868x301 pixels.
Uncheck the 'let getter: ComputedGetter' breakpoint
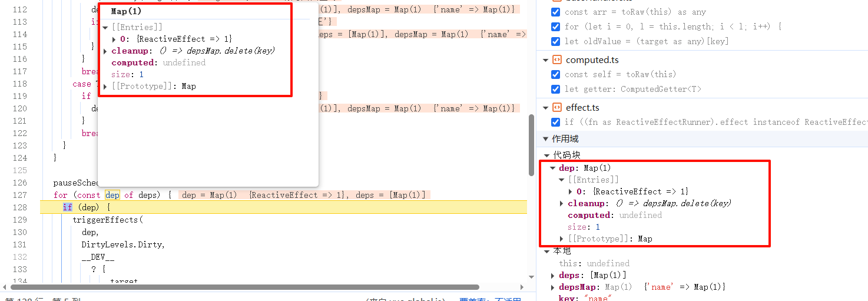click(x=555, y=89)
